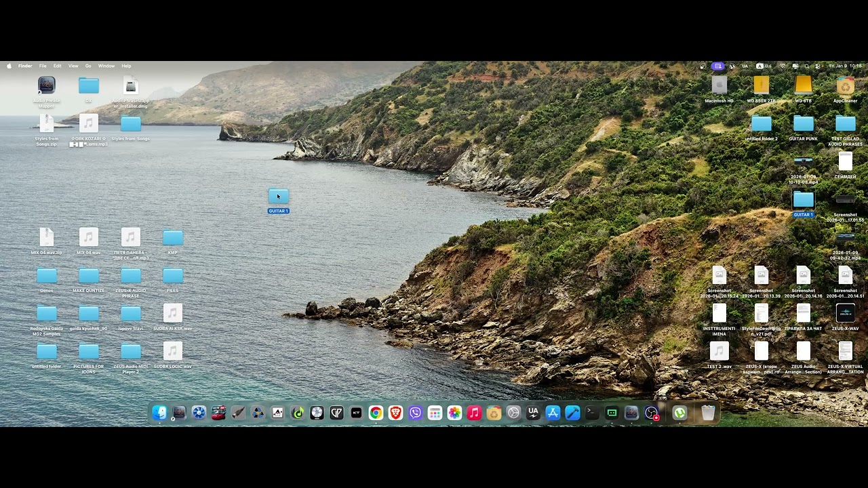Open the Go menu
Screen dimensions: 868x488
(x=88, y=66)
